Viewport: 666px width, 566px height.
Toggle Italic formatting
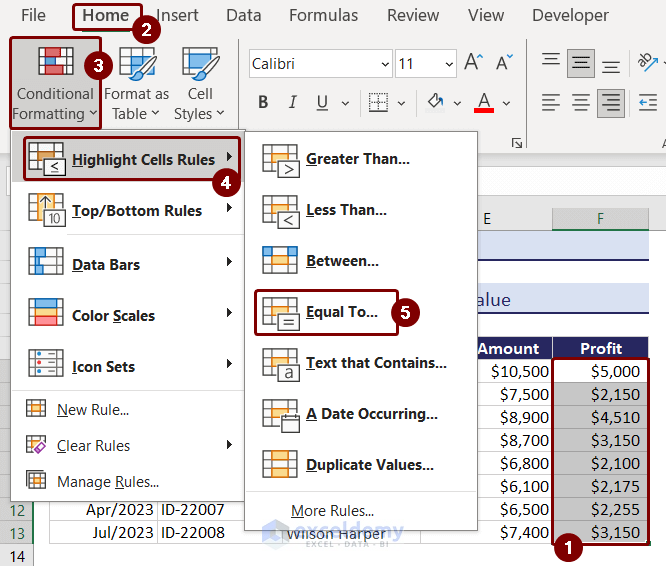coord(292,102)
